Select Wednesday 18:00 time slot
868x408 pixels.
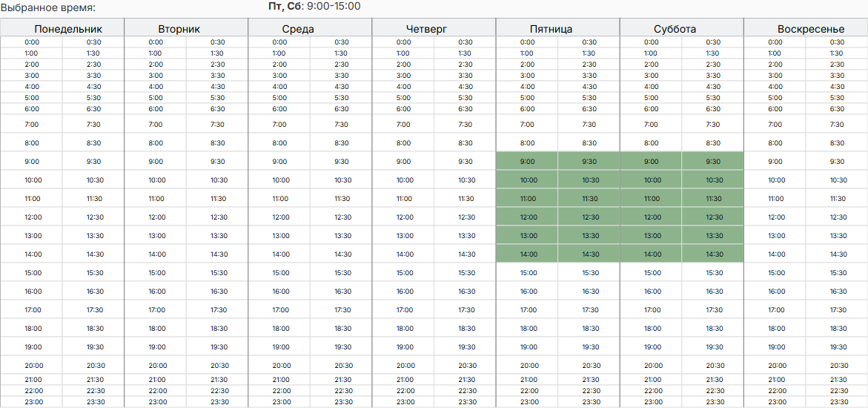point(279,328)
